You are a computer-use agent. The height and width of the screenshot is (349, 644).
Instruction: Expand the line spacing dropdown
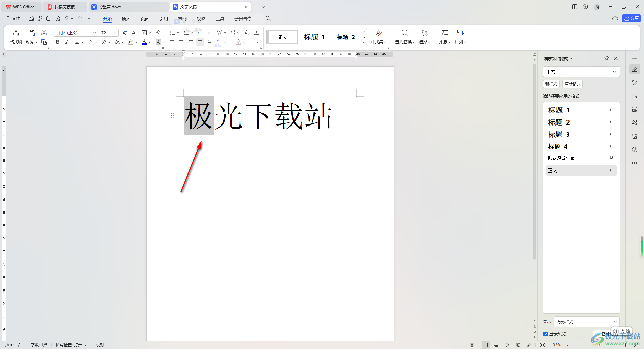click(225, 42)
